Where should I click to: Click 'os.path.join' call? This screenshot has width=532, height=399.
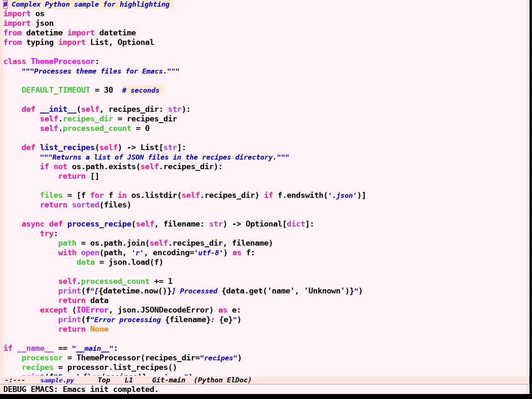click(118, 243)
